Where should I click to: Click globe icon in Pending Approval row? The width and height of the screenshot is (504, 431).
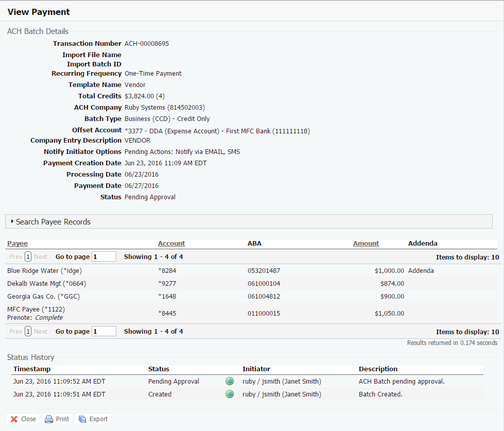click(x=230, y=382)
